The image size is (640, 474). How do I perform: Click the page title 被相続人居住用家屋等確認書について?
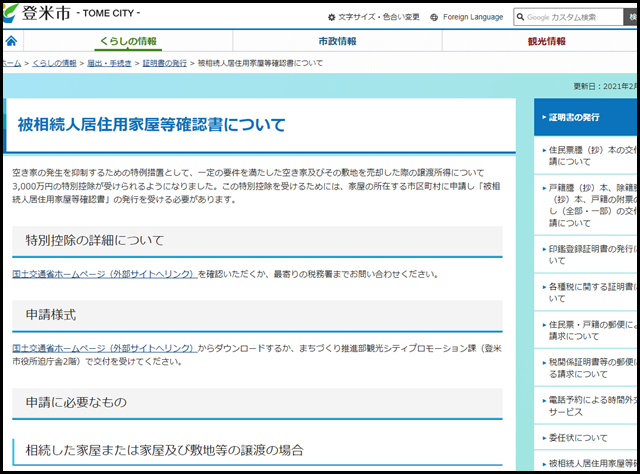pyautogui.click(x=151, y=125)
